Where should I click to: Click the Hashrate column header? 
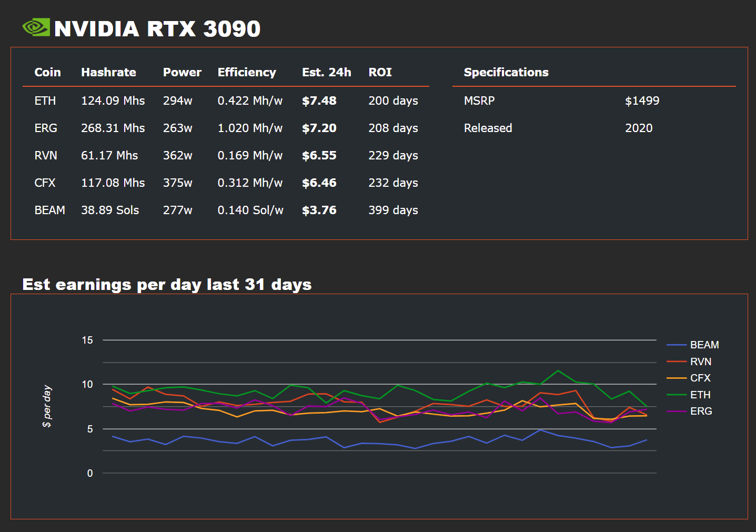coord(108,72)
